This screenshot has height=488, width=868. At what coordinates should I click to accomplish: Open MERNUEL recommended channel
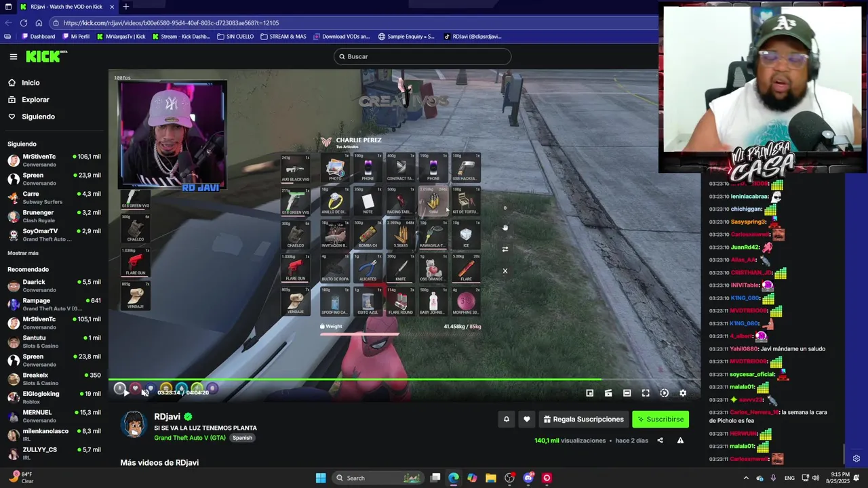pyautogui.click(x=54, y=416)
